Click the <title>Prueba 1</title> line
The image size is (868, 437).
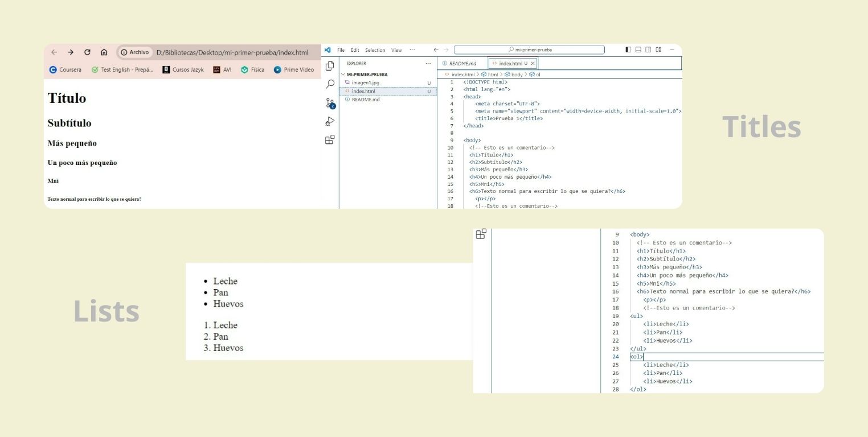(509, 118)
